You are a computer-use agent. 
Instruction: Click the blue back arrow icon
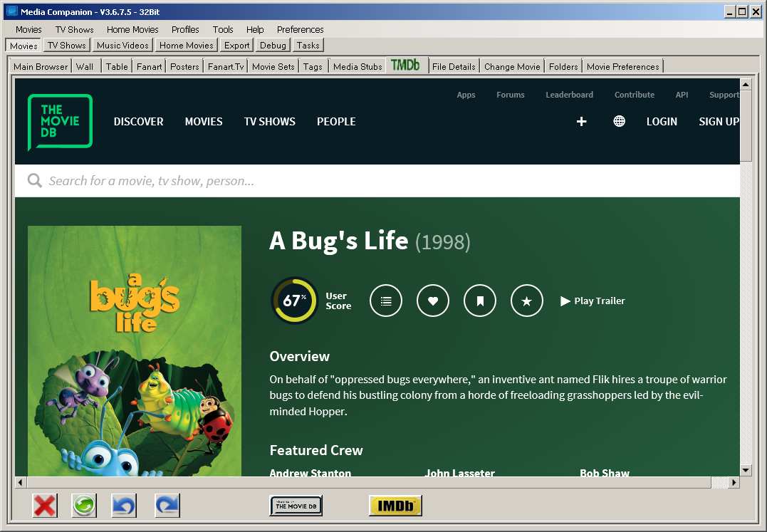[x=124, y=505]
